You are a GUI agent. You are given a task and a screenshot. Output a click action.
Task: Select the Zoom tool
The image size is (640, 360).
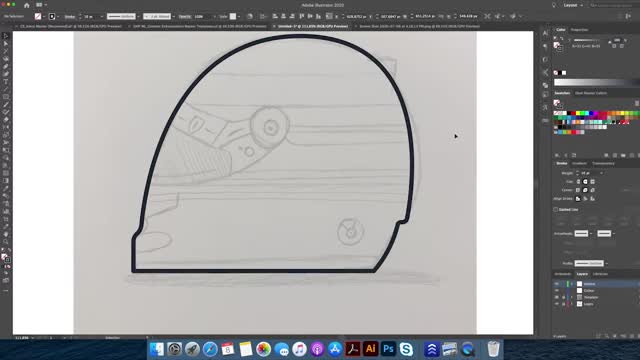coord(6,242)
